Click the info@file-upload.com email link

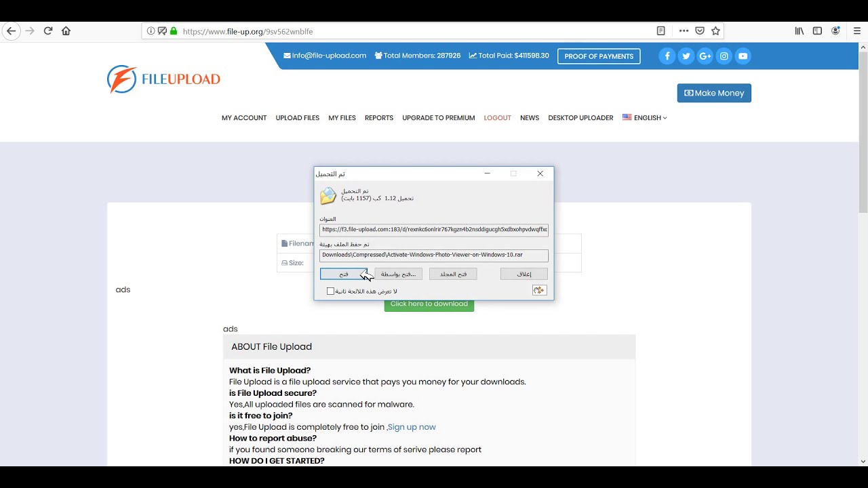click(x=325, y=56)
